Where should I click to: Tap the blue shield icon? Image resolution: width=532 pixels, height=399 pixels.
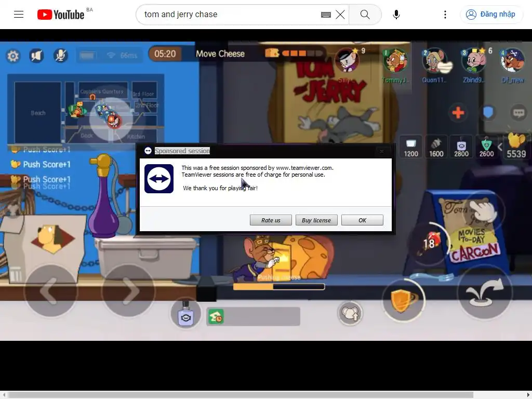(x=488, y=113)
